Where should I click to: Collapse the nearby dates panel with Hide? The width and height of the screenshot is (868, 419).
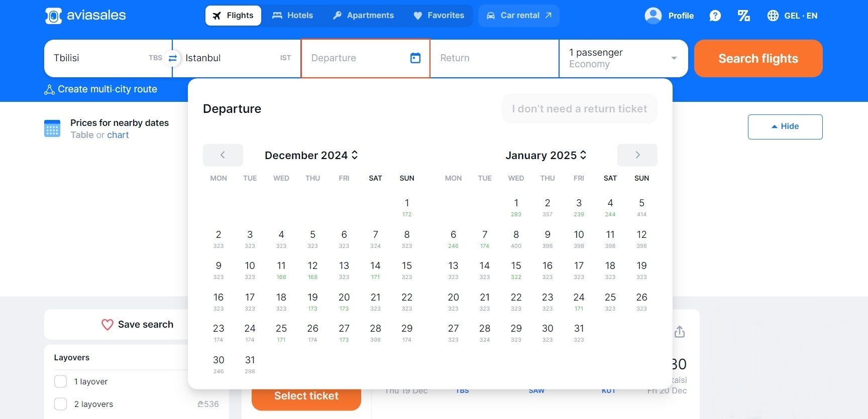(785, 126)
